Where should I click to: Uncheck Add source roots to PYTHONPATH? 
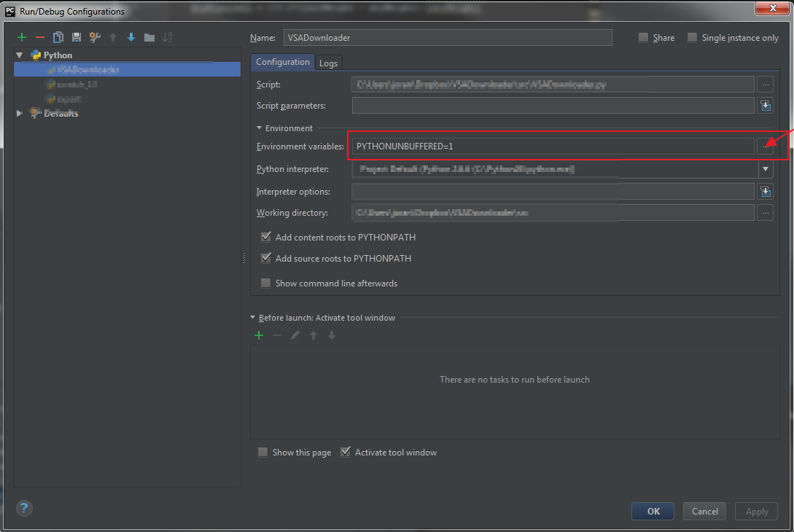(266, 258)
